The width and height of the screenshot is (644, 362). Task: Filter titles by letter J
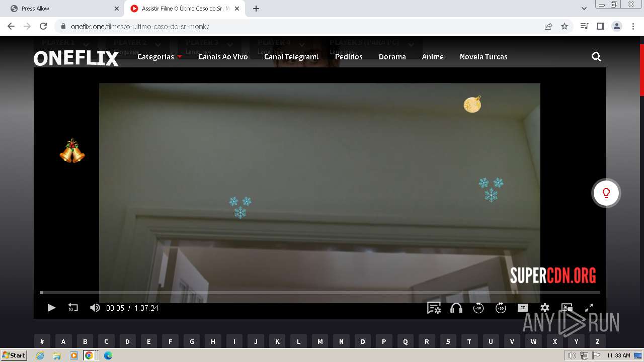pos(256,341)
